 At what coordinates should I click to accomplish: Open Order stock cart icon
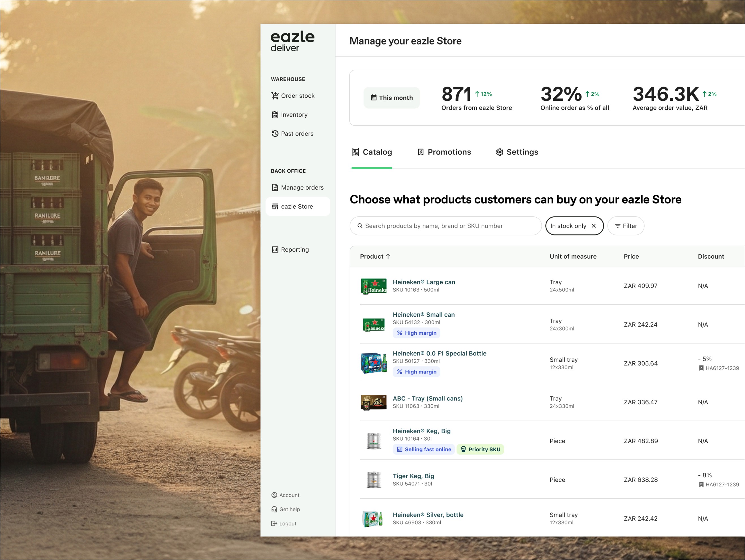[x=275, y=96]
